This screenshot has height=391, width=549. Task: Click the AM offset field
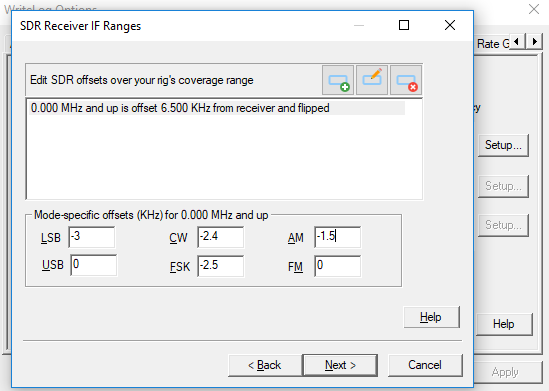point(338,237)
